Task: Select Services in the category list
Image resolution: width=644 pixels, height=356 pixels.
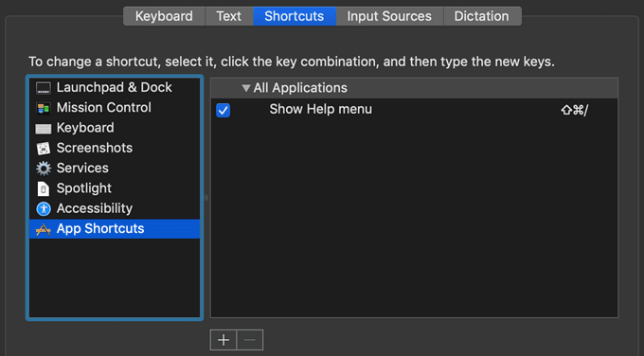Action: point(115,168)
